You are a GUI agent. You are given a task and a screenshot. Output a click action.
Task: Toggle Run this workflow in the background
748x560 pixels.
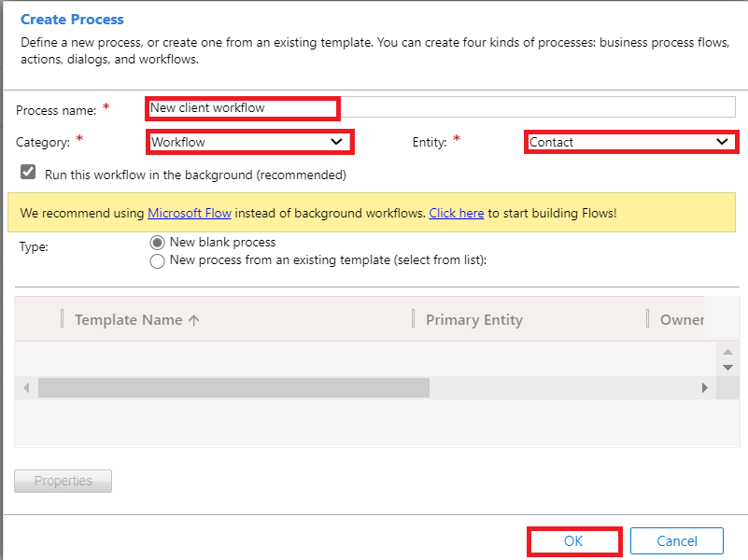point(28,174)
